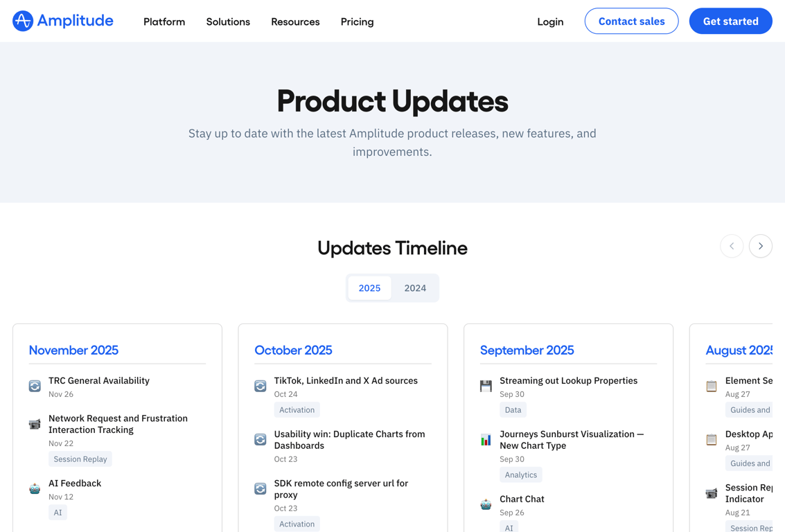
Task: Expand the Solutions navigation menu
Action: 228,21
